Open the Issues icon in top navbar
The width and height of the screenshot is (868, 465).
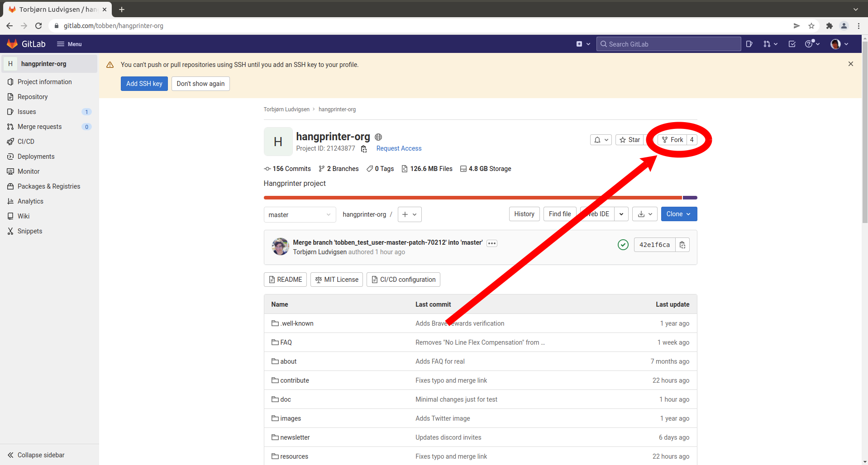click(x=749, y=44)
